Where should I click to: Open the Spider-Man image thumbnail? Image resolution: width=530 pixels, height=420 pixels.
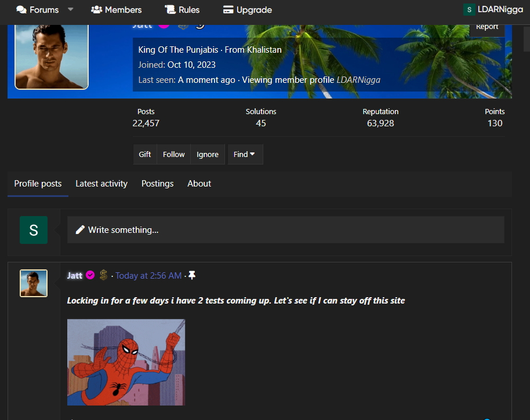coord(126,362)
